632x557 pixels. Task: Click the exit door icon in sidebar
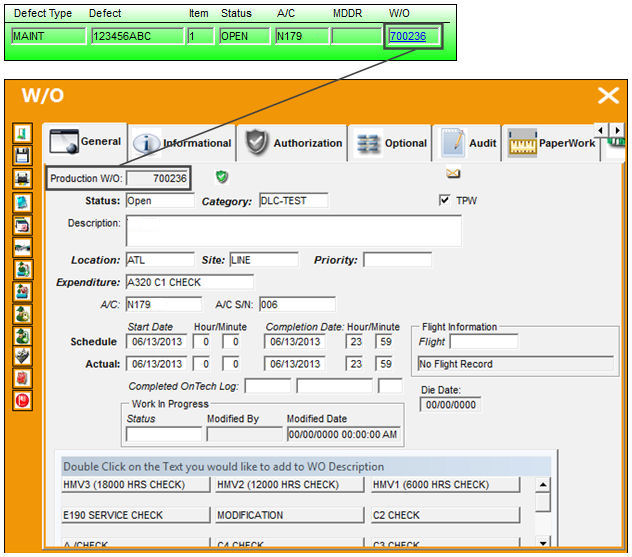(x=22, y=133)
